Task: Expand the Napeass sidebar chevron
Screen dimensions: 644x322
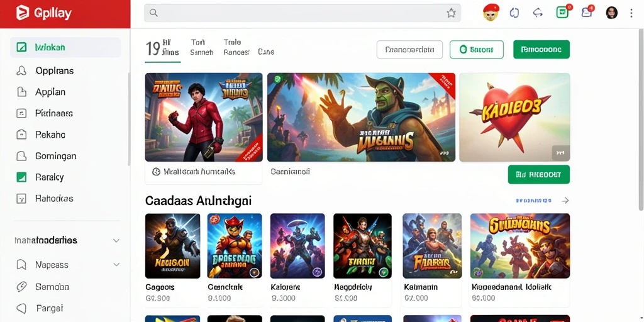Action: [x=116, y=265]
